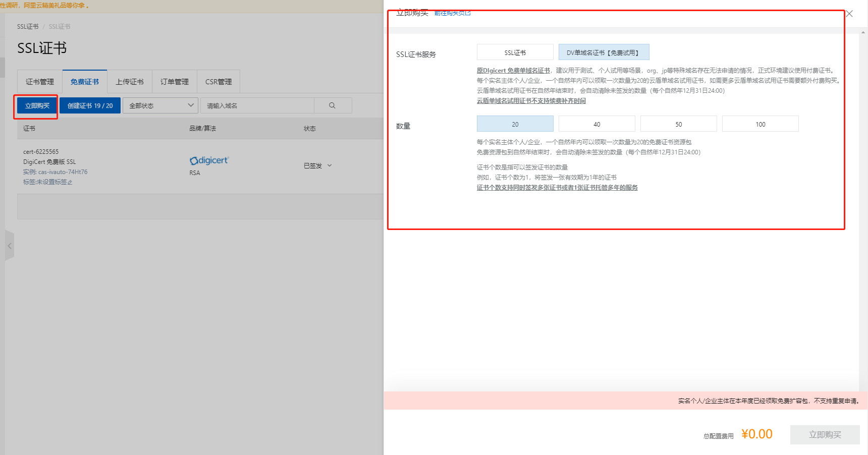Screen dimensions: 868x455
Task: Switch to the 证书管理 tab
Action: point(40,82)
